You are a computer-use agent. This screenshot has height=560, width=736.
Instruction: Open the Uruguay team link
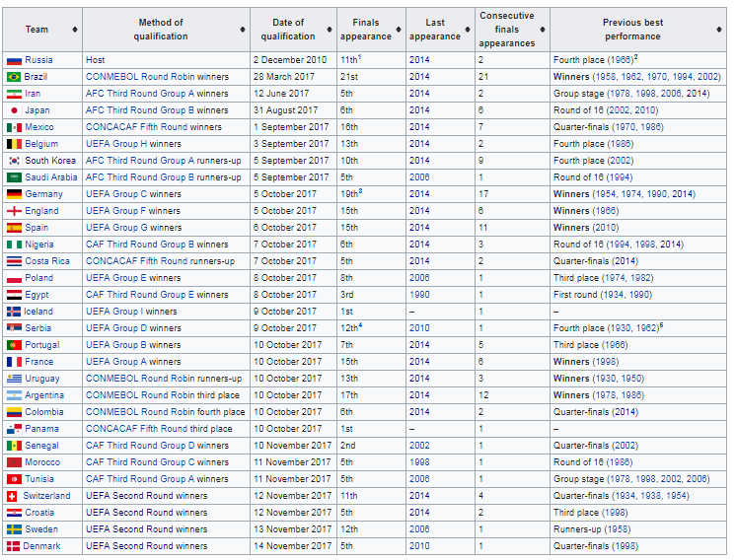[42, 379]
